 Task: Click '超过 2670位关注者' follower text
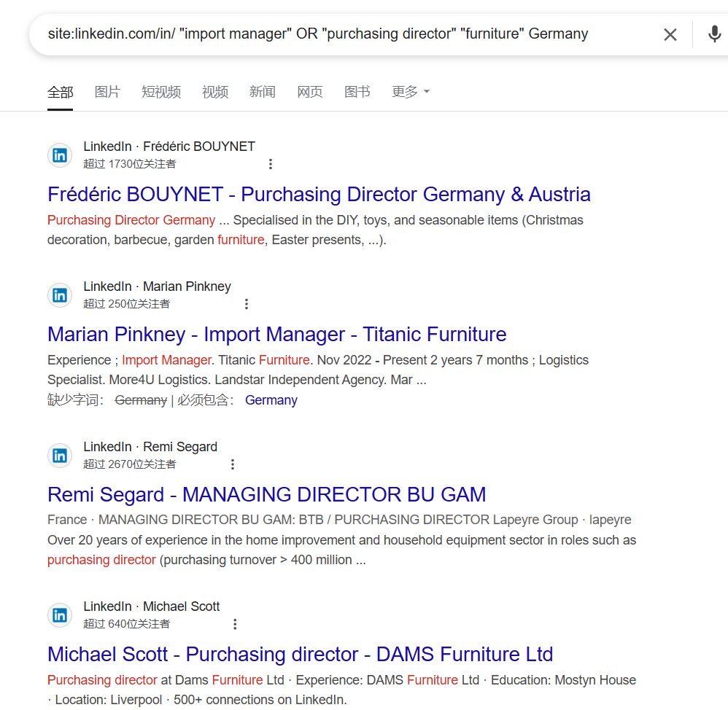pyautogui.click(x=130, y=464)
